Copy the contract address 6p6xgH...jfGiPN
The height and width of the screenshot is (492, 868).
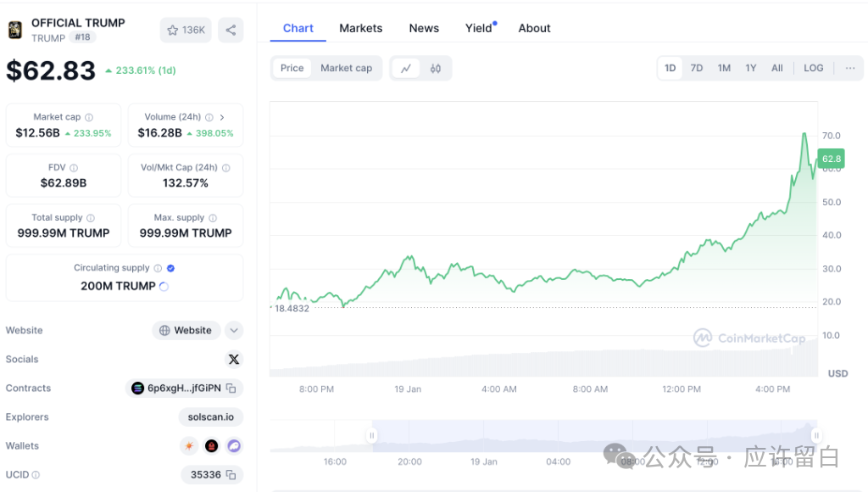point(231,389)
